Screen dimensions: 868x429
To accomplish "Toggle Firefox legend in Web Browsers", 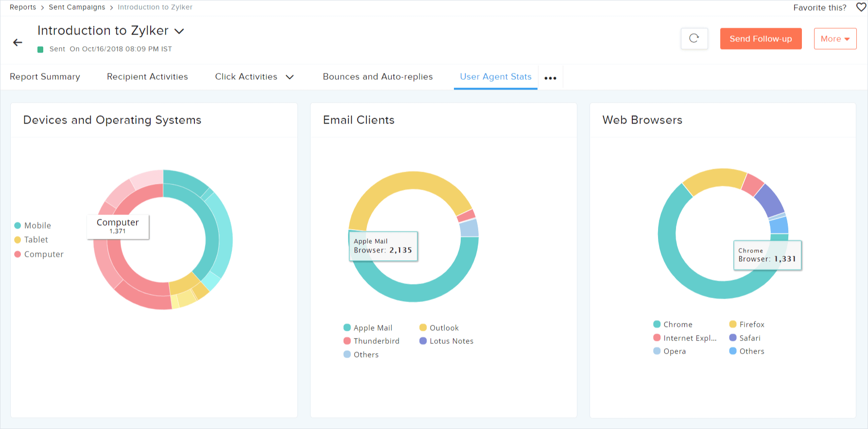I will tap(746, 324).
